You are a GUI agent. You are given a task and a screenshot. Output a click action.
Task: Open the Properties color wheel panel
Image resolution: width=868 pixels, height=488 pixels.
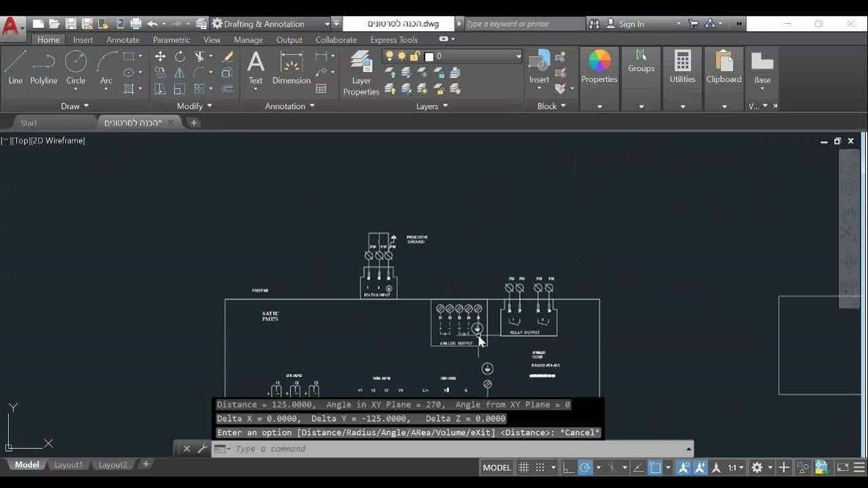click(599, 67)
